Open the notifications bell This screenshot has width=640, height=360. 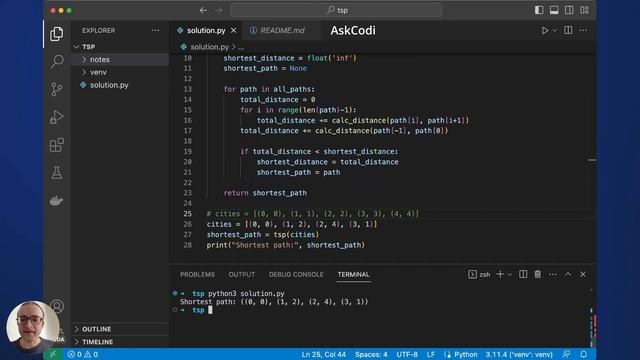point(584,354)
